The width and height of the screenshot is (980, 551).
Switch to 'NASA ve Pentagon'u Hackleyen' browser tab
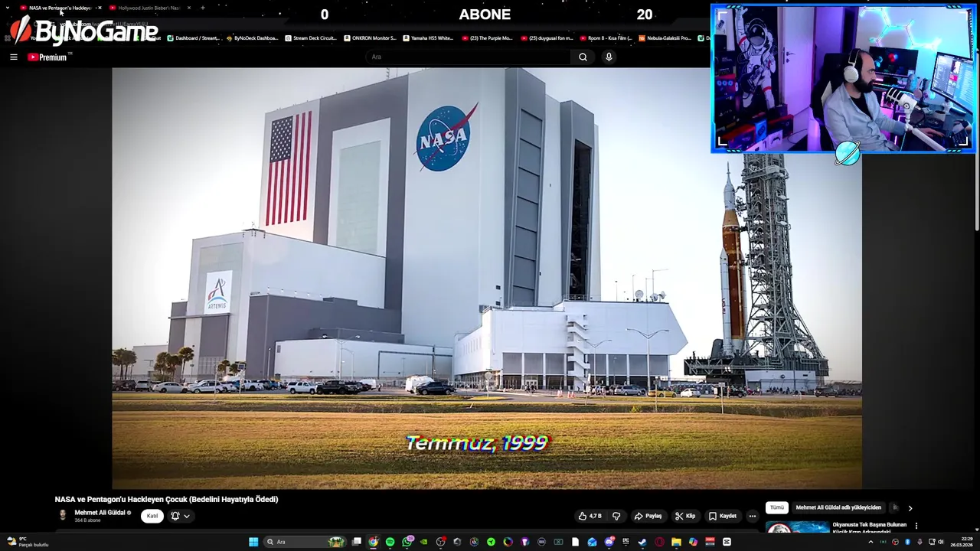[60, 8]
